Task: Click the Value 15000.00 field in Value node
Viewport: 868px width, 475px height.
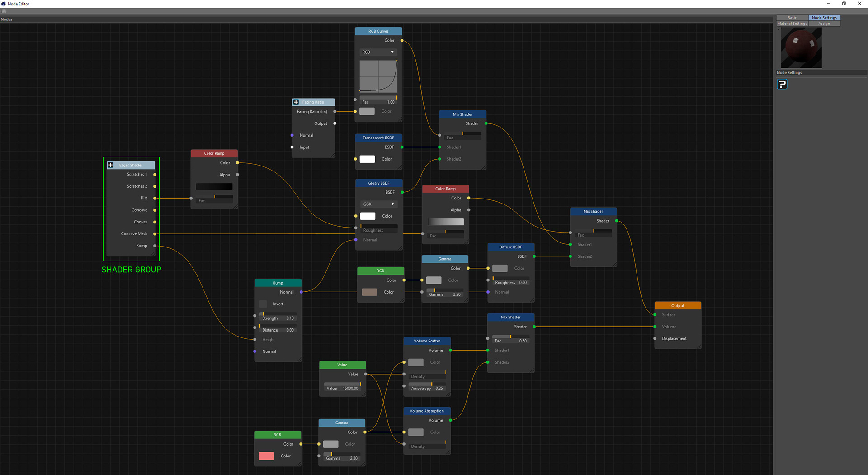Action: (342, 387)
